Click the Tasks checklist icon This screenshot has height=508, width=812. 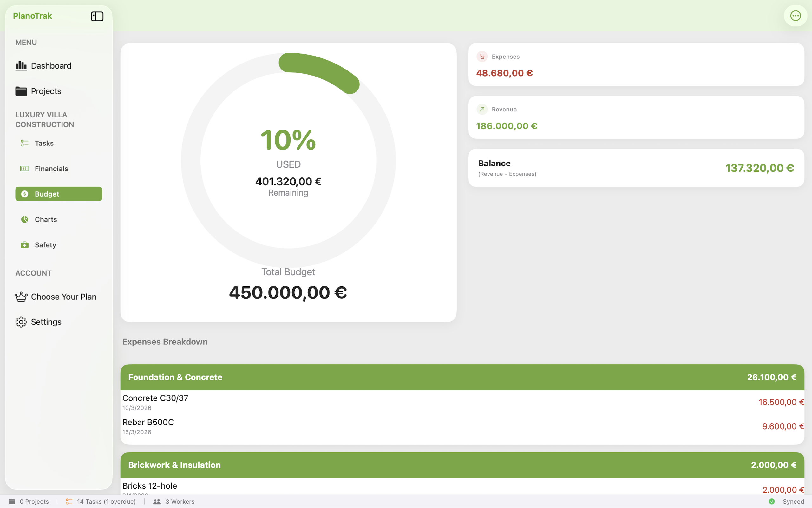pyautogui.click(x=24, y=143)
